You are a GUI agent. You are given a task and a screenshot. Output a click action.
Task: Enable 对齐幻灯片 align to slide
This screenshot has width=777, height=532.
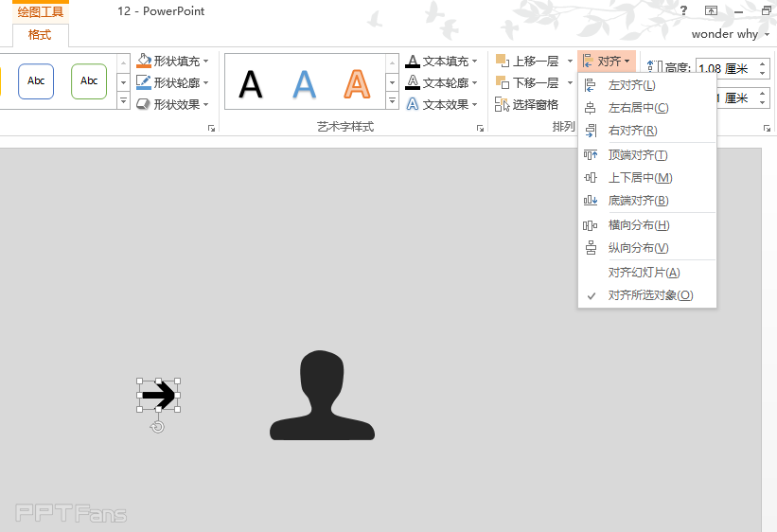coord(644,273)
